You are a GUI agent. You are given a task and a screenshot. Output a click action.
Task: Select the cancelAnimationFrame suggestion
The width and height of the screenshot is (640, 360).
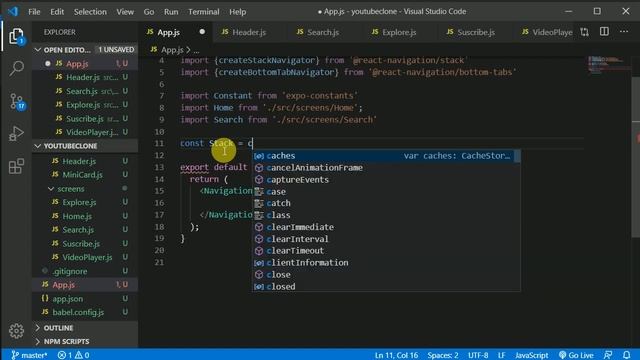point(386,167)
